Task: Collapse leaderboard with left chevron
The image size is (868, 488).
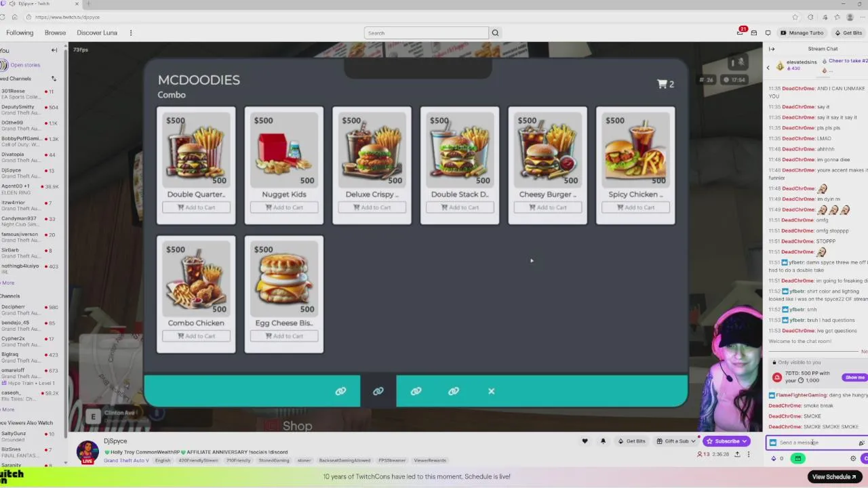Action: tap(768, 67)
